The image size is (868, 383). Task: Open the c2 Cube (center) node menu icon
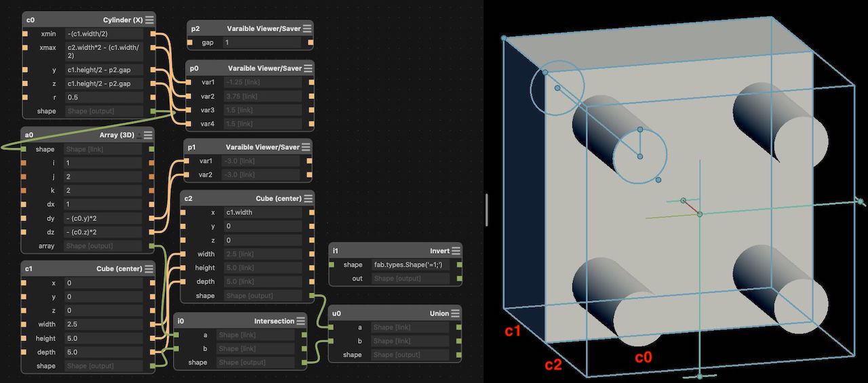308,199
